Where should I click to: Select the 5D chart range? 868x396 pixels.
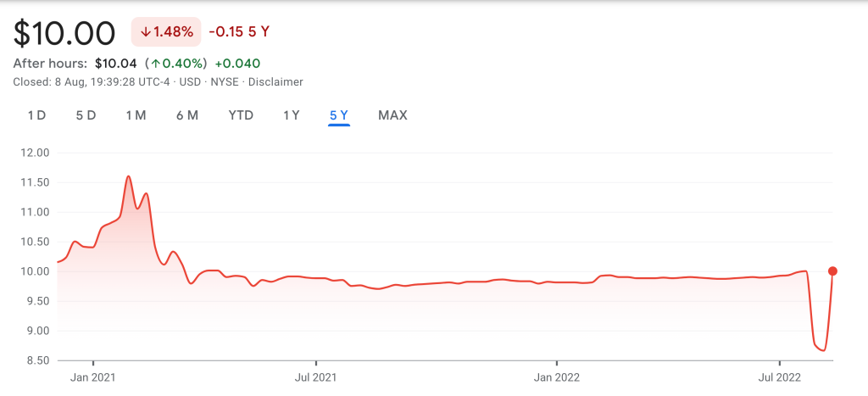click(86, 115)
